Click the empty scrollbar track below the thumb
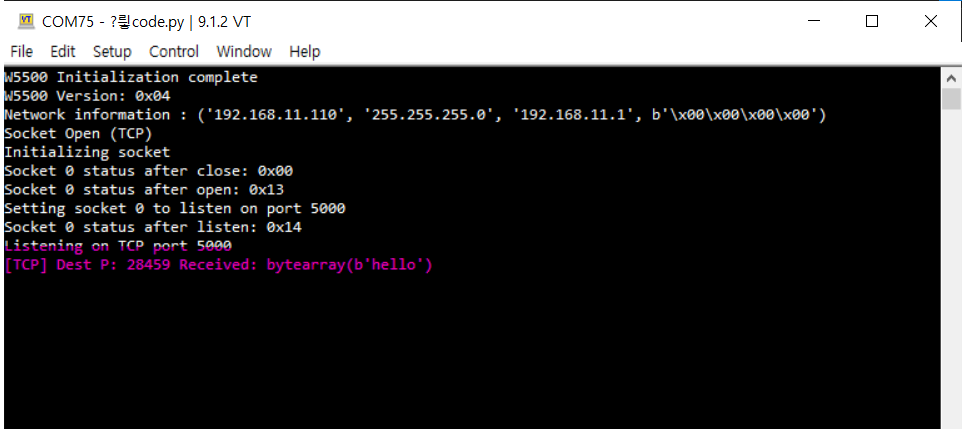 (952, 269)
